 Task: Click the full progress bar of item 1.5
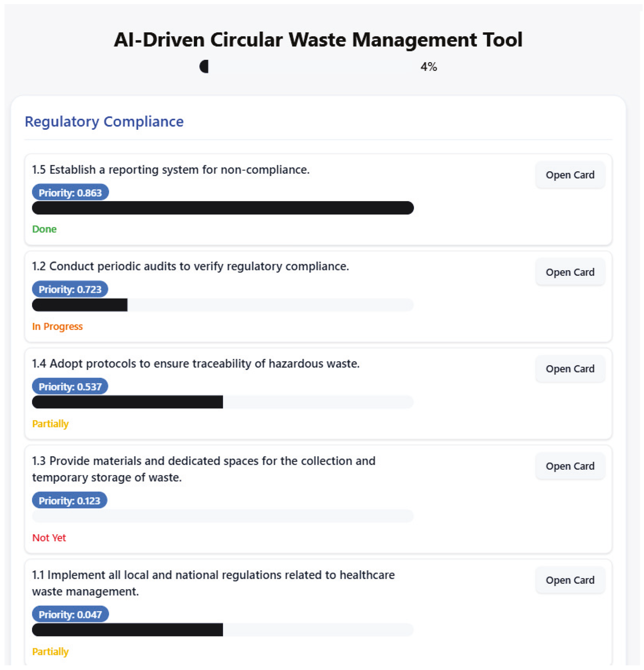223,208
